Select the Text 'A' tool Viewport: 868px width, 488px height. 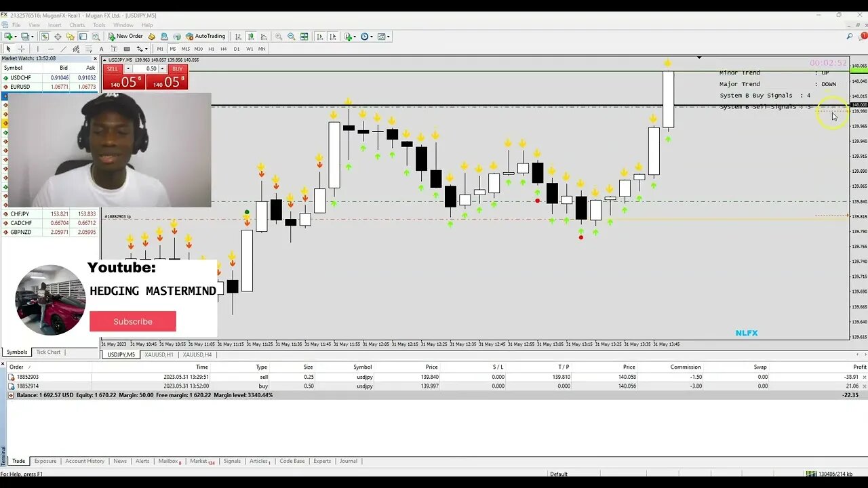[101, 49]
